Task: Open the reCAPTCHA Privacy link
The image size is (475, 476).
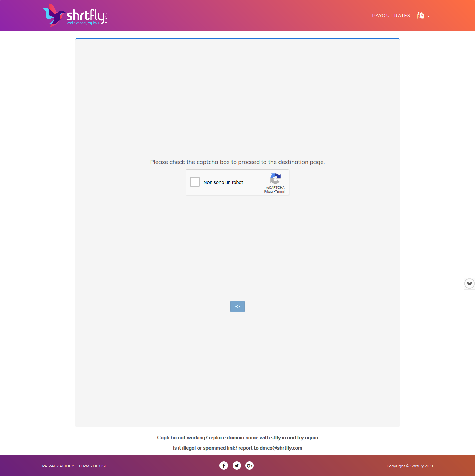Action: [269, 192]
